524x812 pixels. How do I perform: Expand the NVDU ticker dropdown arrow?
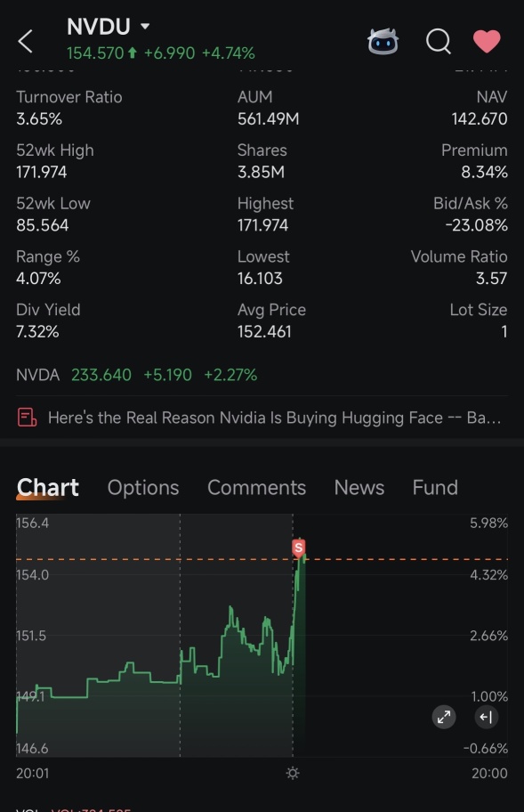[145, 26]
